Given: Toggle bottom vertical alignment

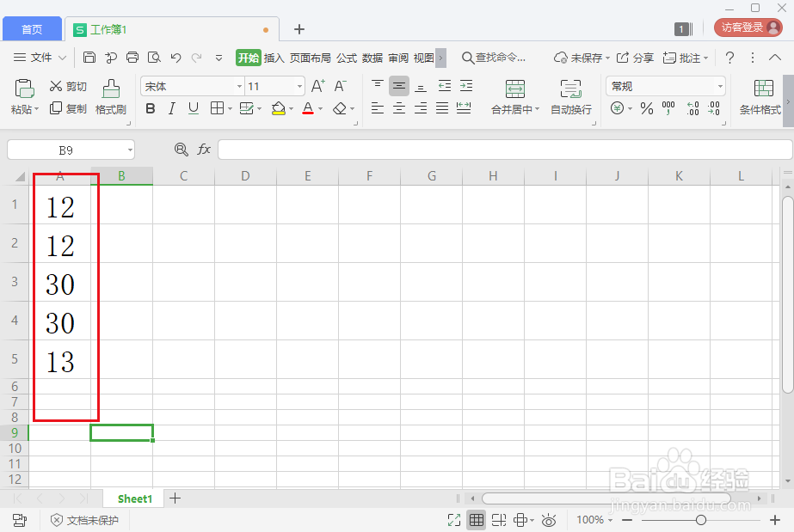Looking at the screenshot, I should click(x=421, y=87).
